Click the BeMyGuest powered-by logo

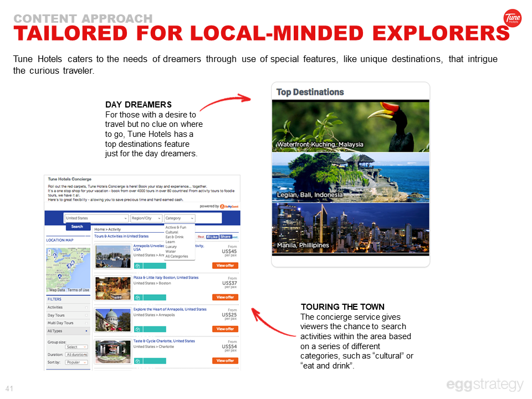(x=229, y=206)
